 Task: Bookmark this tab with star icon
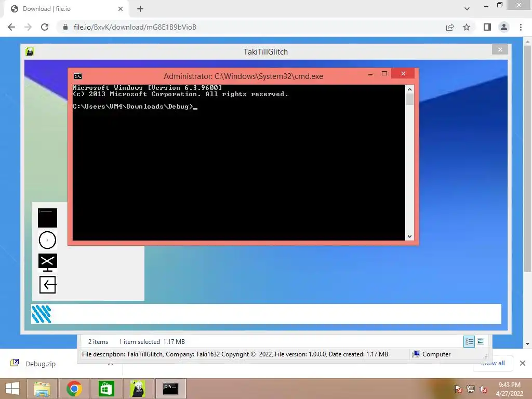[x=467, y=27]
